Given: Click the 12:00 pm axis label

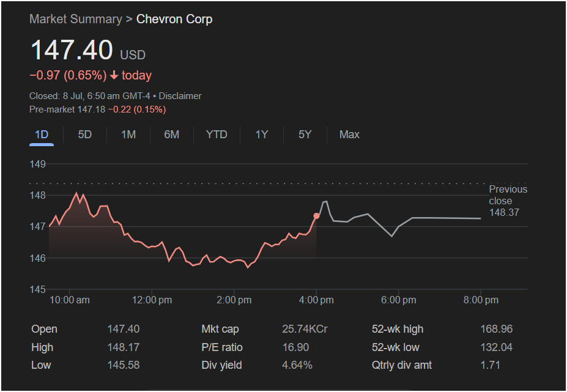Looking at the screenshot, I should (152, 300).
